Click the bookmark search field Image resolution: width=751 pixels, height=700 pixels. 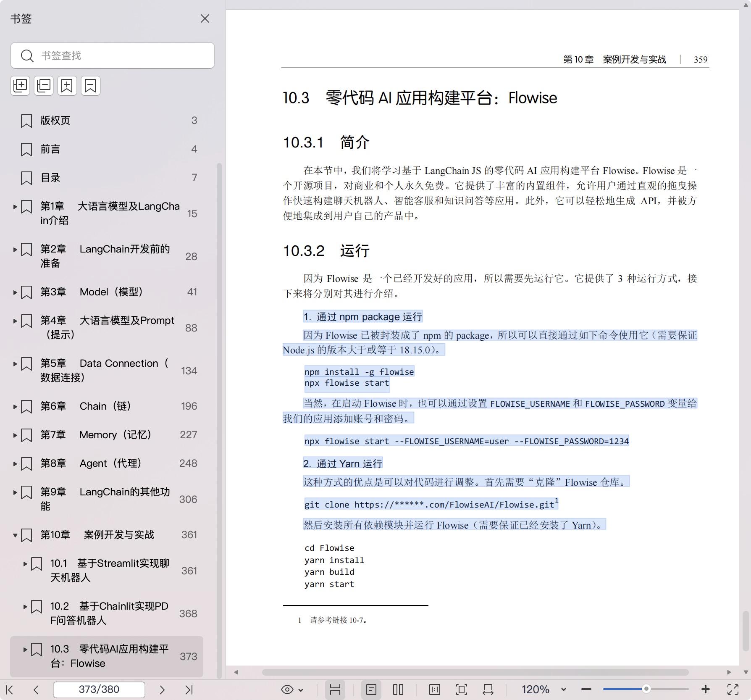tap(113, 55)
